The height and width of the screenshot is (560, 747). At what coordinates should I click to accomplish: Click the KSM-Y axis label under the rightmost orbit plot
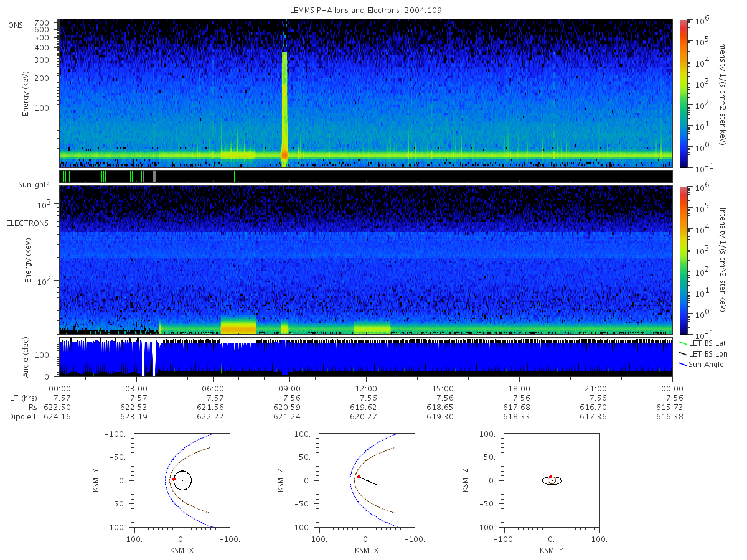(552, 550)
